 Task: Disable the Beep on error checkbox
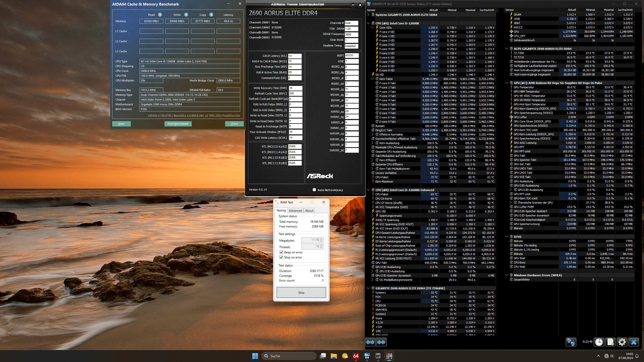pos(281,252)
